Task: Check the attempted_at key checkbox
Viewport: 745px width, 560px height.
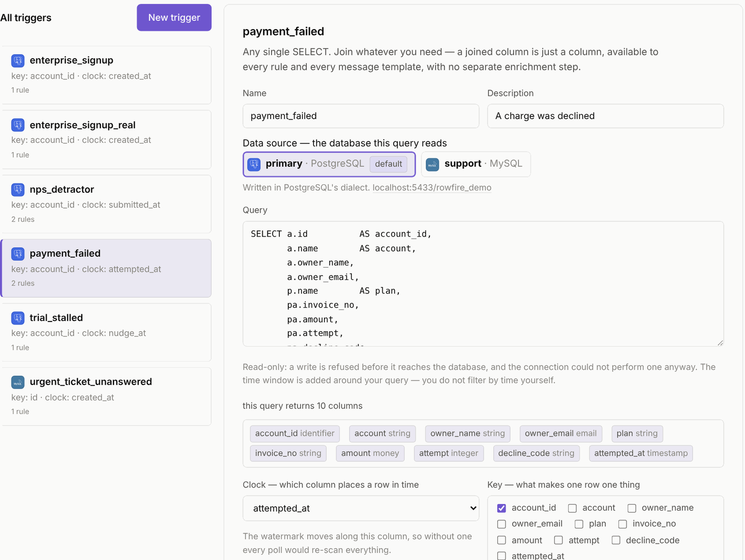Action: [501, 556]
